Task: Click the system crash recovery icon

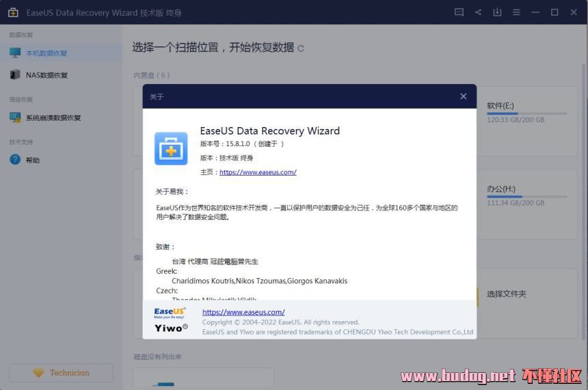Action: (15, 117)
